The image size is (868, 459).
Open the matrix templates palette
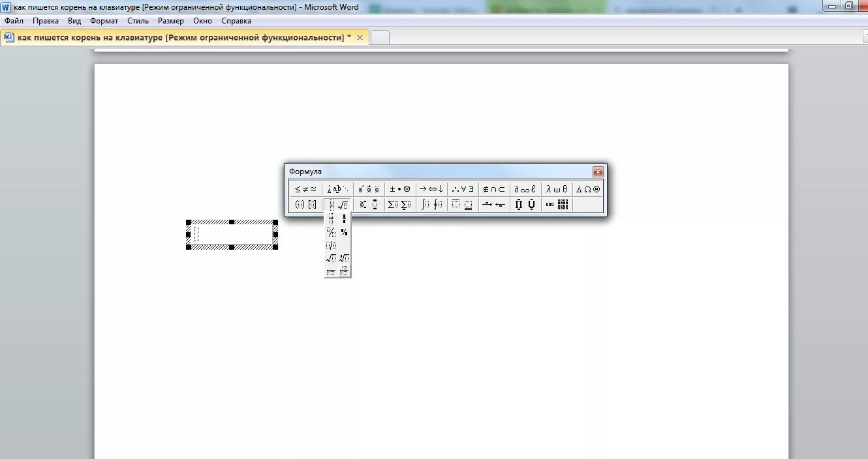[x=557, y=205]
